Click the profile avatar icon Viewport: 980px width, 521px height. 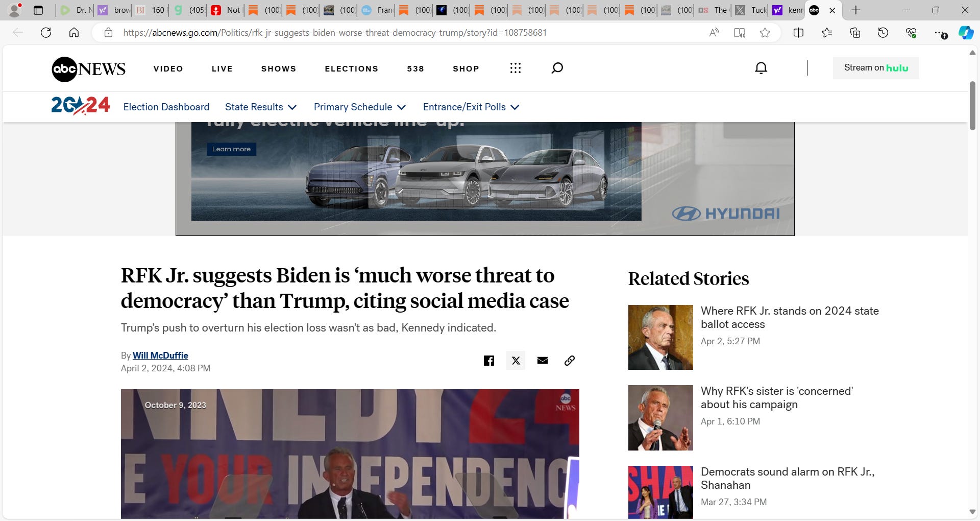pos(15,10)
